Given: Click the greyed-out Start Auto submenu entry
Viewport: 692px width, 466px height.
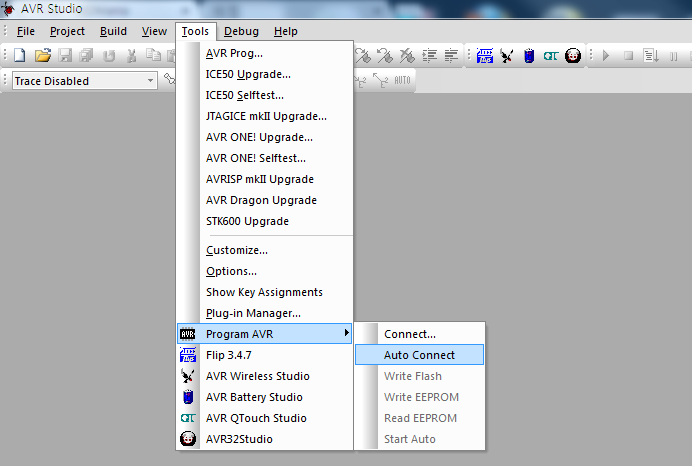Looking at the screenshot, I should click(x=420, y=439).
